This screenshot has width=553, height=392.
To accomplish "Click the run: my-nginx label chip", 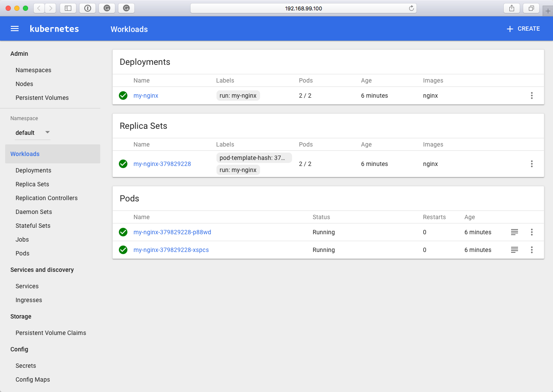I will pos(238,96).
